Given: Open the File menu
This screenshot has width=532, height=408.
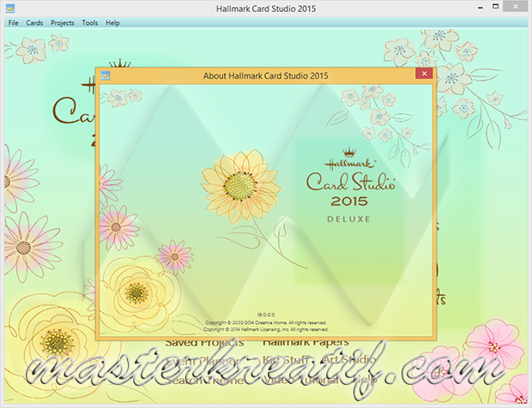Looking at the screenshot, I should [13, 22].
